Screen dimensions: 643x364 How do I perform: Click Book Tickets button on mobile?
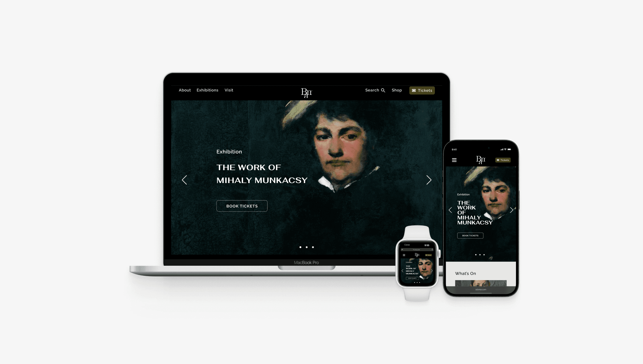[x=470, y=236]
